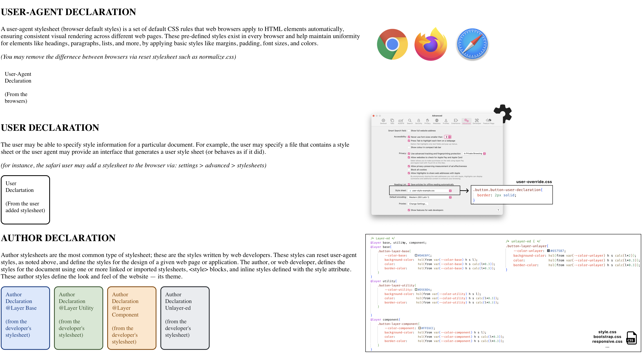
Task: Click the Change Settings proxies button
Action: [418, 204]
